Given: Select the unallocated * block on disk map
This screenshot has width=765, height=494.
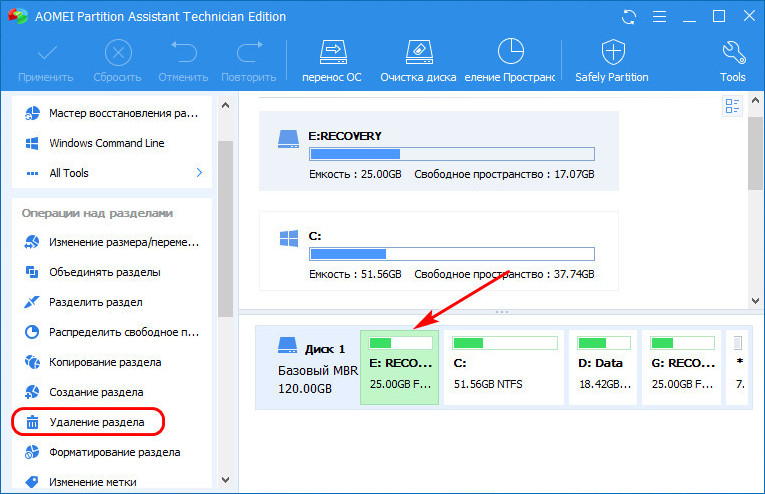Looking at the screenshot, I should [738, 367].
